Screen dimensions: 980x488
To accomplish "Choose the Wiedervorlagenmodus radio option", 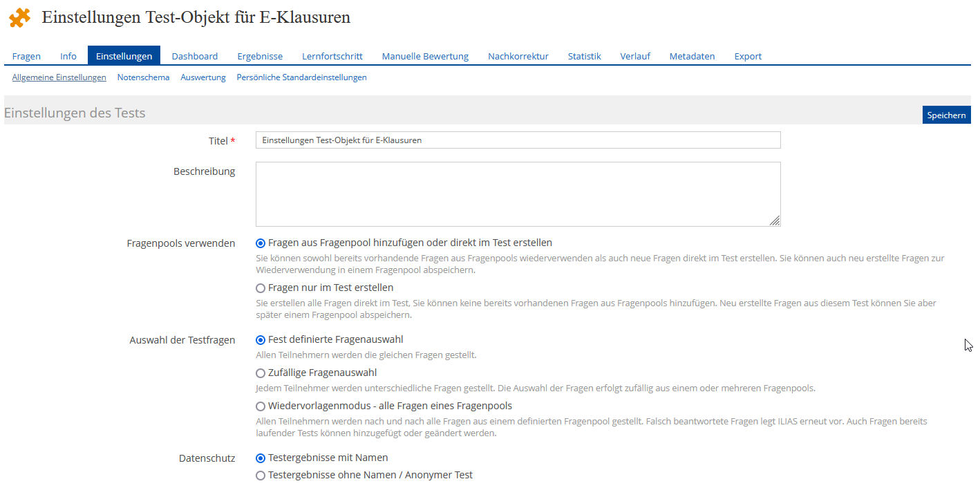I will click(x=261, y=406).
